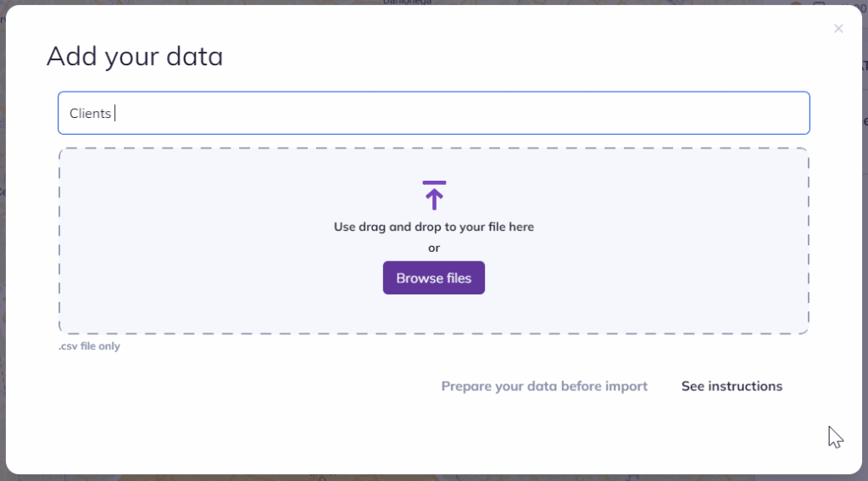868x481 pixels.
Task: Close the Add your data dialog
Action: (838, 29)
